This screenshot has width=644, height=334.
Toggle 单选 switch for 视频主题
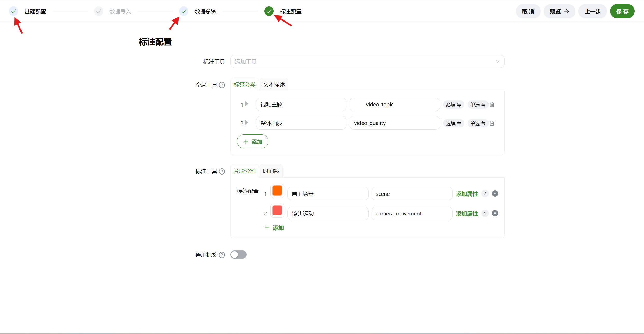[x=478, y=105]
